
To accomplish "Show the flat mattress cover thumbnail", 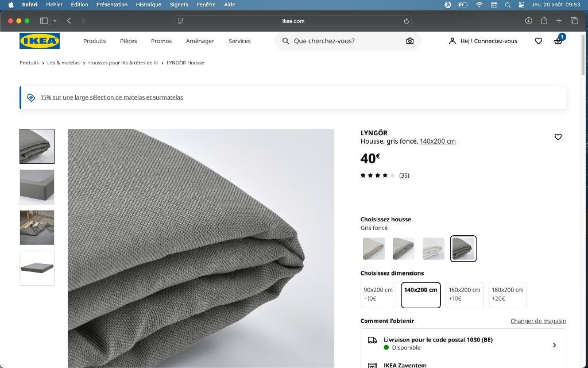I will pyautogui.click(x=37, y=268).
